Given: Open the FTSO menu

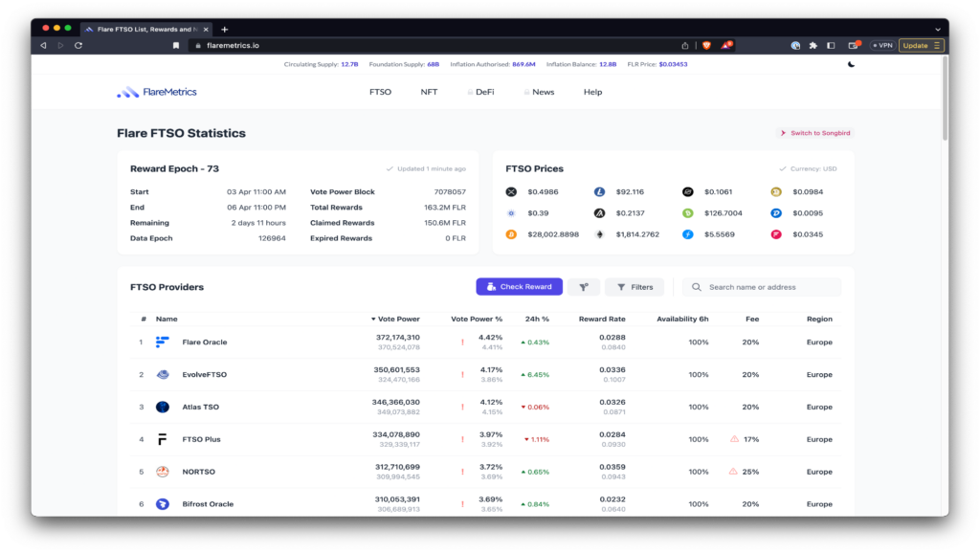Looking at the screenshot, I should (380, 92).
